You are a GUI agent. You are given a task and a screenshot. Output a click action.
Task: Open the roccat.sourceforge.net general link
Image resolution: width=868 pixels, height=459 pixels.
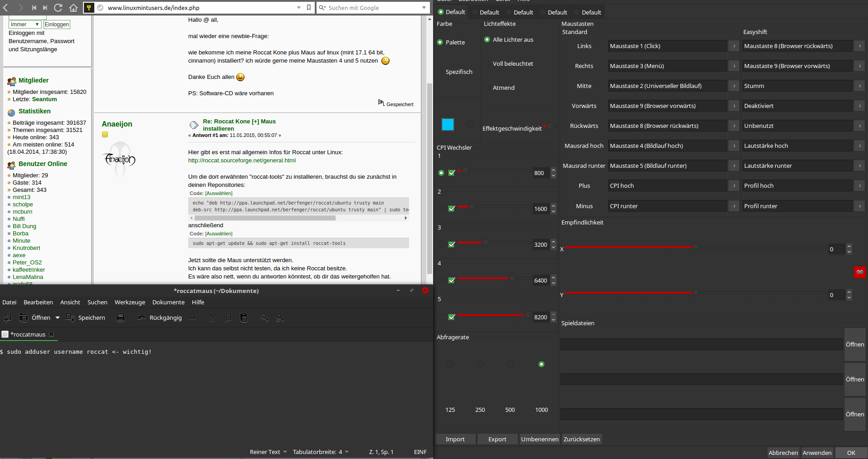242,160
